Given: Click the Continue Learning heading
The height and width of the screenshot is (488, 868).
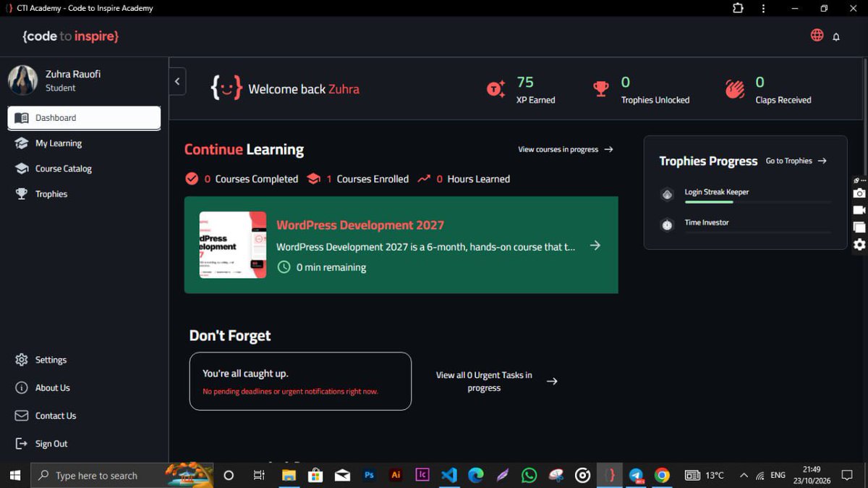Looking at the screenshot, I should [x=244, y=150].
